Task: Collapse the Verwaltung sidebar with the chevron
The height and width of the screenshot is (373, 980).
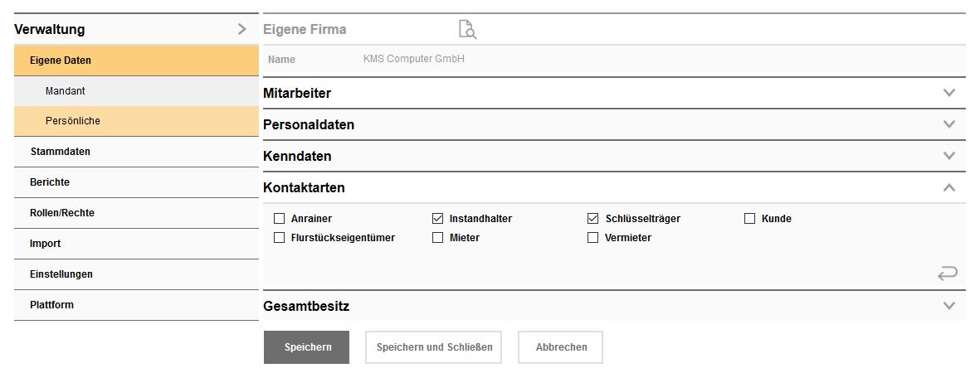Action: (x=241, y=29)
